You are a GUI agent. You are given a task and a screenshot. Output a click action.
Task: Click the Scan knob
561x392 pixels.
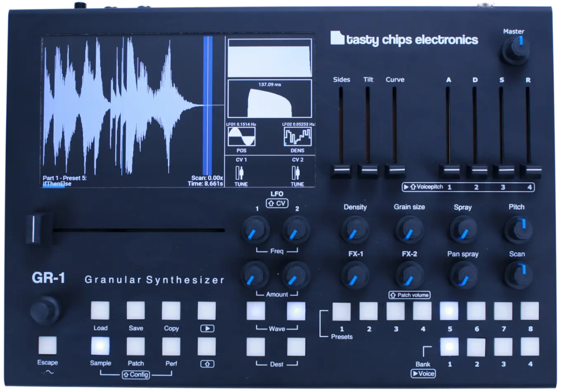pos(518,275)
